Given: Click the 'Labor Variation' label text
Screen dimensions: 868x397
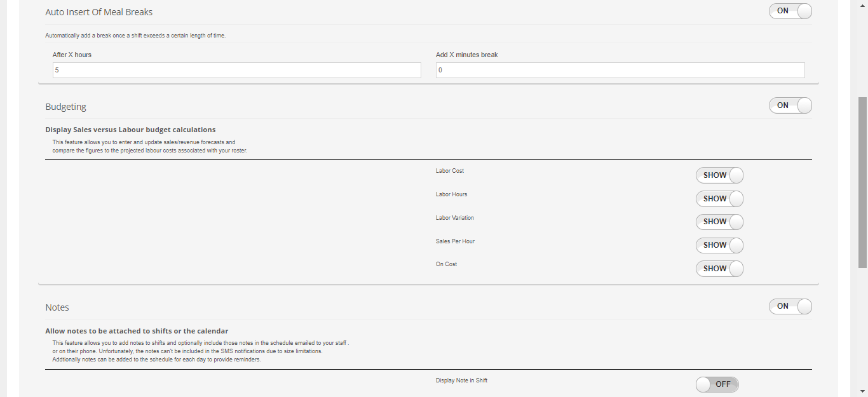Looking at the screenshot, I should click(x=455, y=218).
